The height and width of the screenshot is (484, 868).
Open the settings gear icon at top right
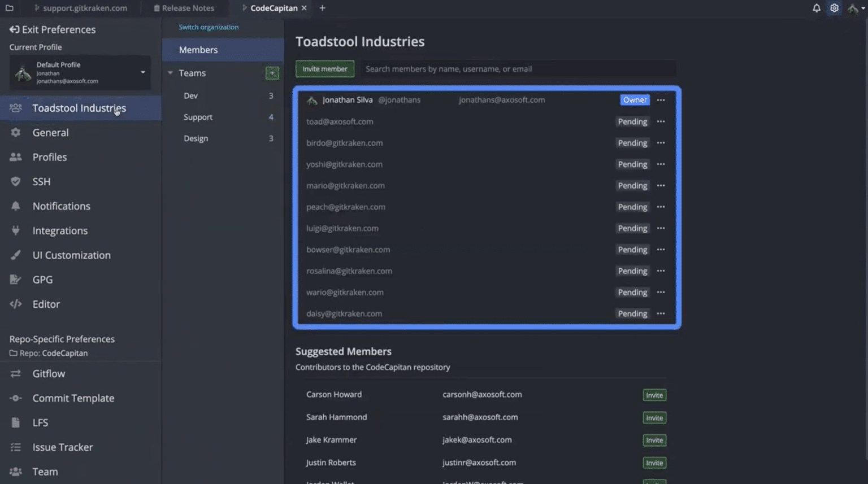pos(834,8)
